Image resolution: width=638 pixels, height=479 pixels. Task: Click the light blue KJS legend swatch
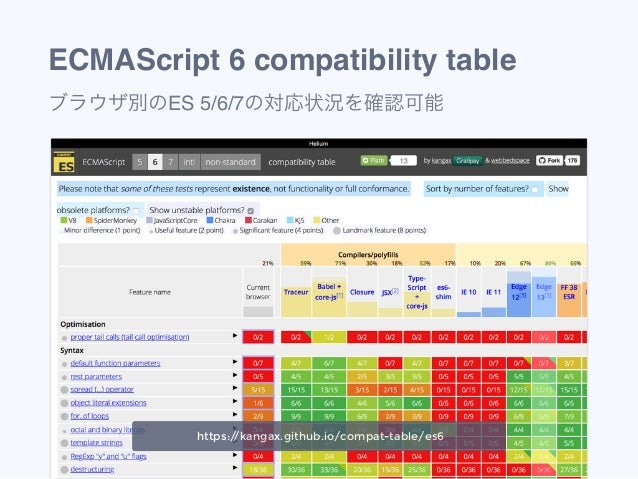(x=290, y=220)
